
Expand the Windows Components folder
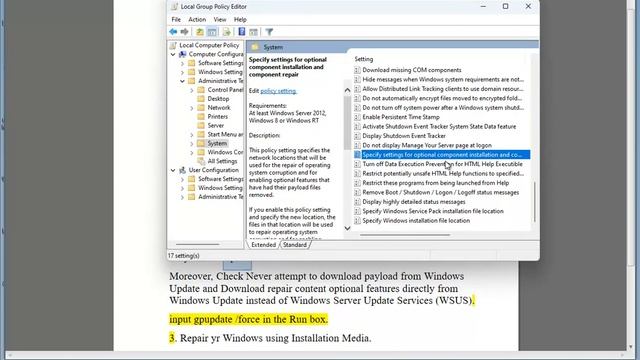pyautogui.click(x=192, y=152)
